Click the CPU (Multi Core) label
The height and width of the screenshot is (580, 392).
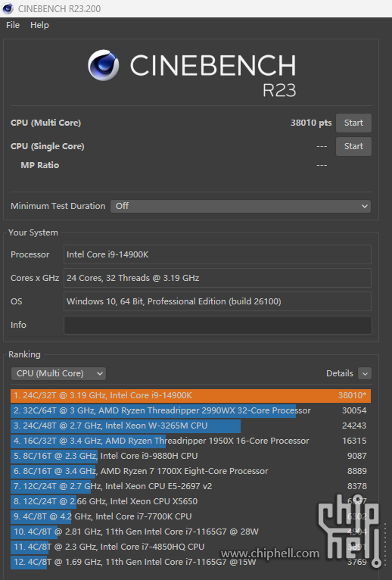pyautogui.click(x=46, y=123)
